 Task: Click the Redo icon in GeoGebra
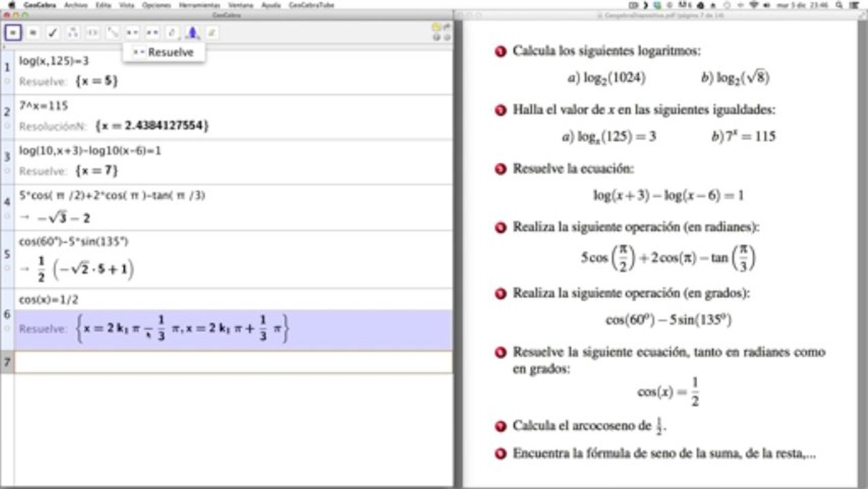click(x=447, y=27)
